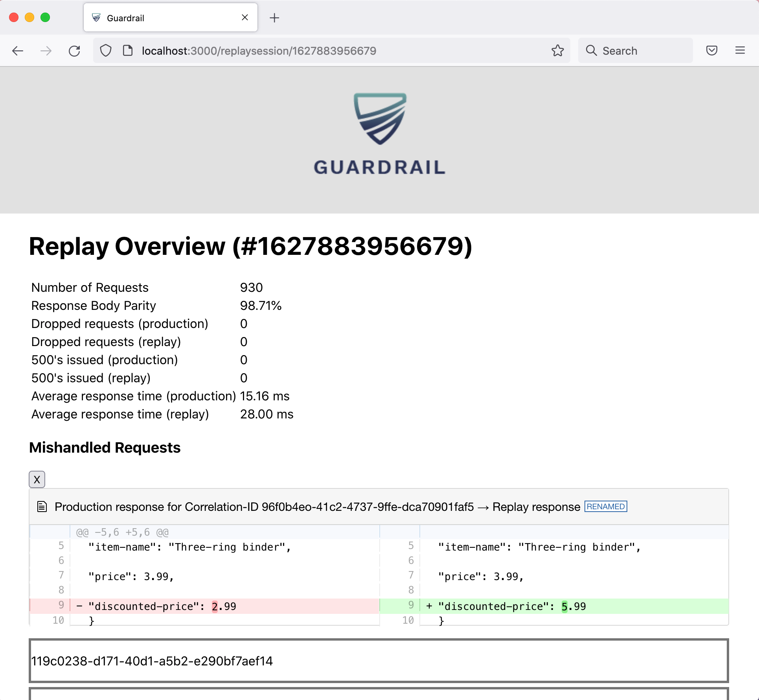
Task: Click the diff file icon
Action: (42, 507)
